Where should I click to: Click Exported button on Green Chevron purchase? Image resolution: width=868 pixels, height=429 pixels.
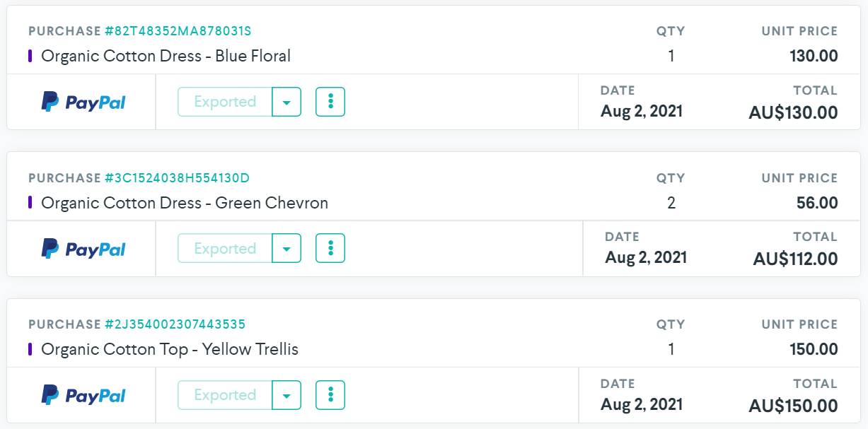pos(225,249)
